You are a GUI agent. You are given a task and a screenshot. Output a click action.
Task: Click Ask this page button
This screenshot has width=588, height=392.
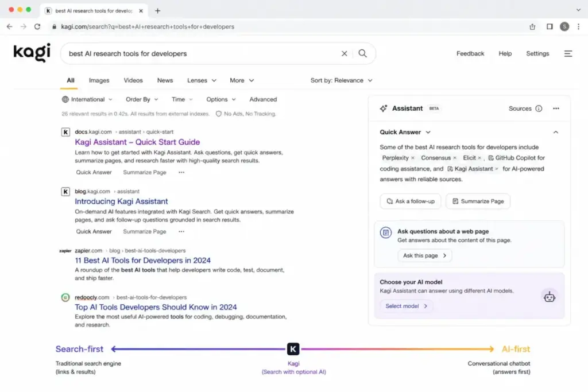(424, 255)
